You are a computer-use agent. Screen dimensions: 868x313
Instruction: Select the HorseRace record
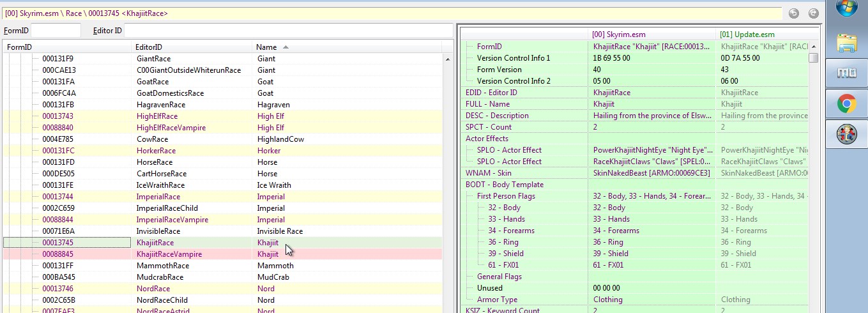pos(222,162)
